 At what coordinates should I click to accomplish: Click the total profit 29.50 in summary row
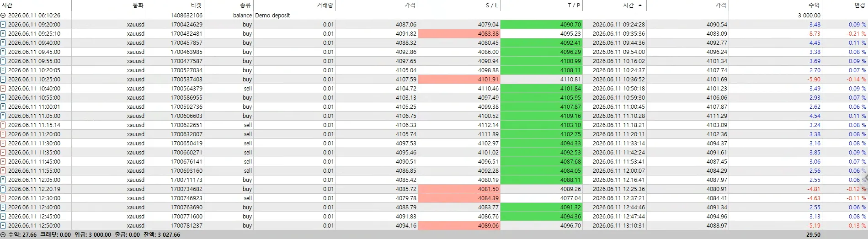[813, 234]
